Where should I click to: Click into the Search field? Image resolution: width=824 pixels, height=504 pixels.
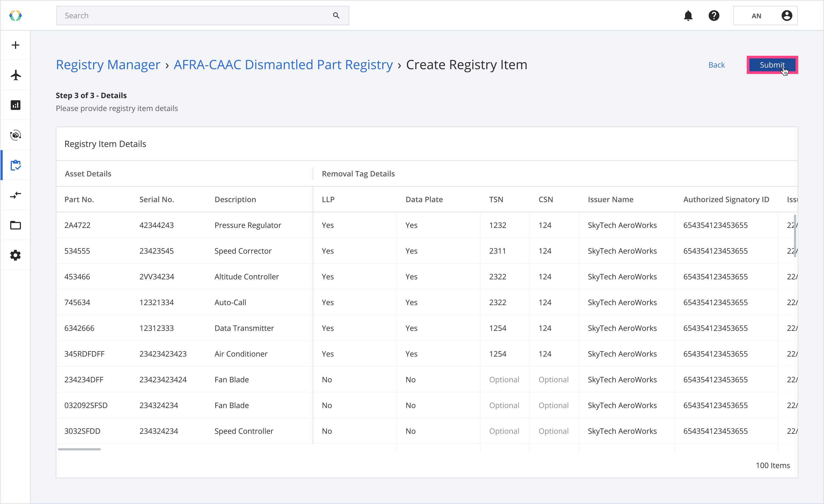194,16
